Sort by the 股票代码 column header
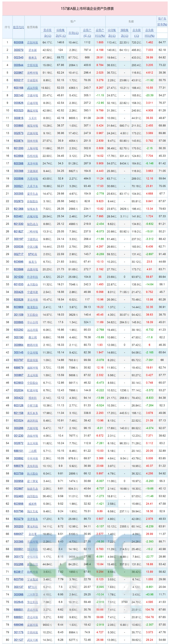Screen dimensions: 170x644 pos(18,27)
